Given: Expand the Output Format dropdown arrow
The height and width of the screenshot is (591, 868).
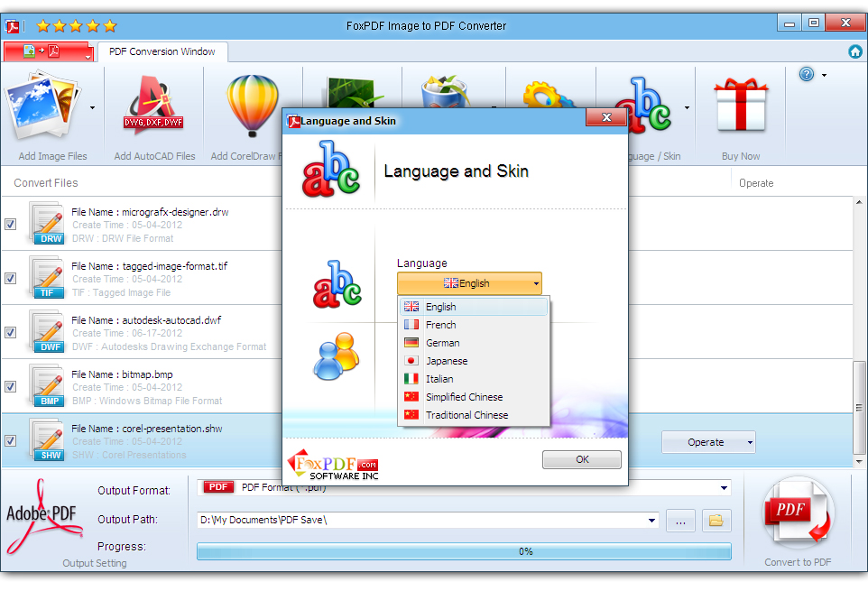Looking at the screenshot, I should click(x=724, y=487).
